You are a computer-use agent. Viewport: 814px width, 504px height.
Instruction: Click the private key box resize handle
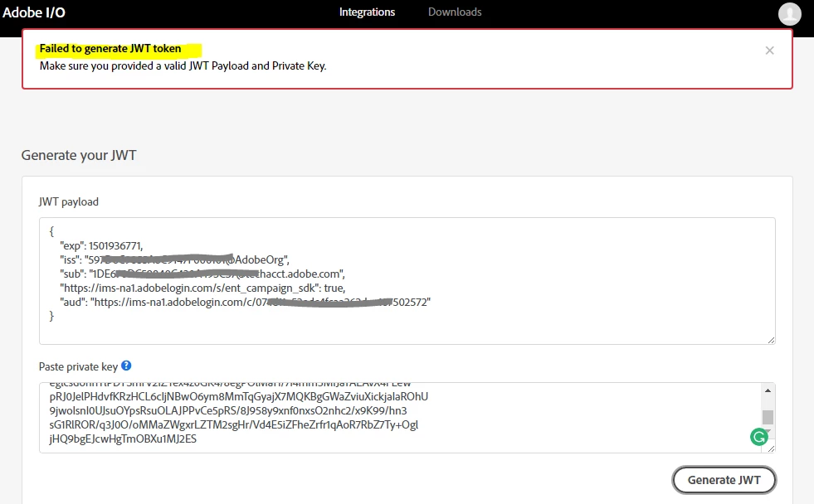pos(771,448)
